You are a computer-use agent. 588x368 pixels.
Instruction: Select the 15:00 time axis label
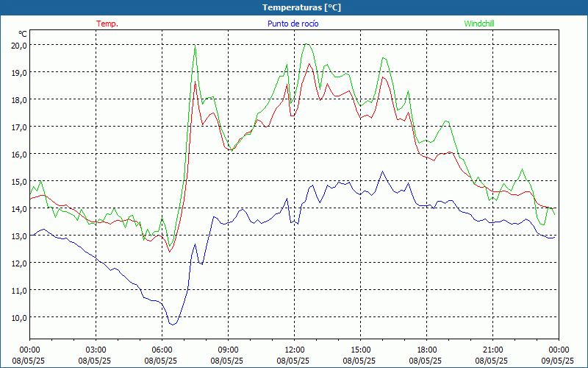[x=360, y=350]
